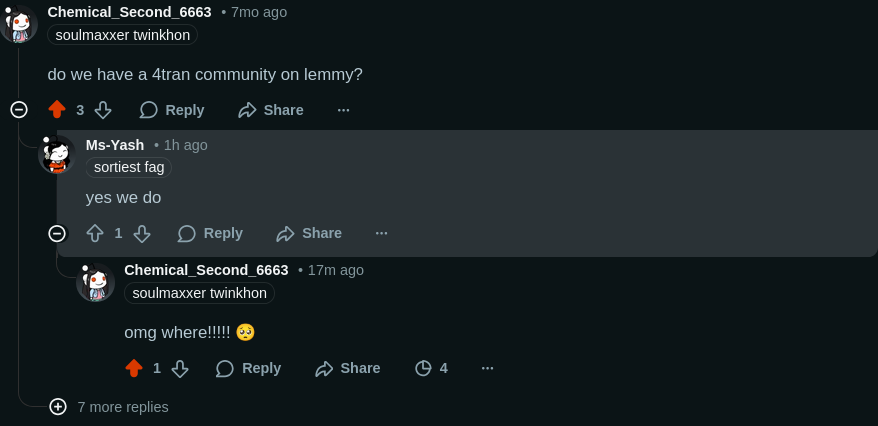878x426 pixels.
Task: Open more options on Ms-Yash's comment
Action: [382, 233]
